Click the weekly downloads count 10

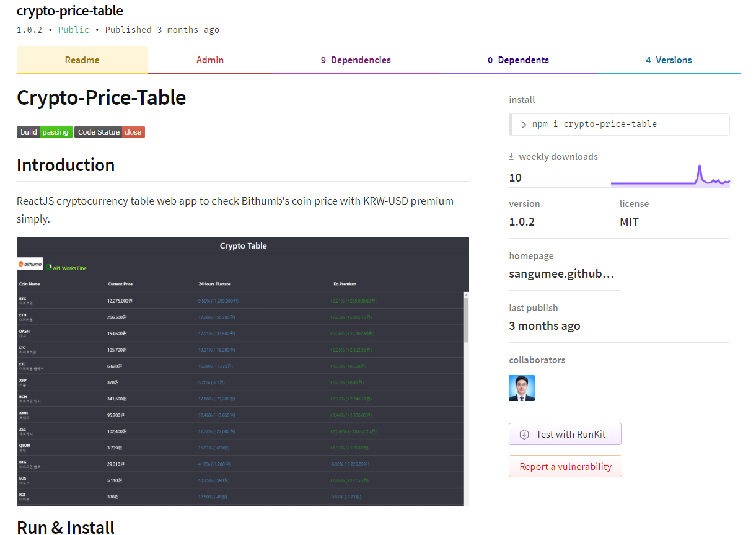click(516, 178)
